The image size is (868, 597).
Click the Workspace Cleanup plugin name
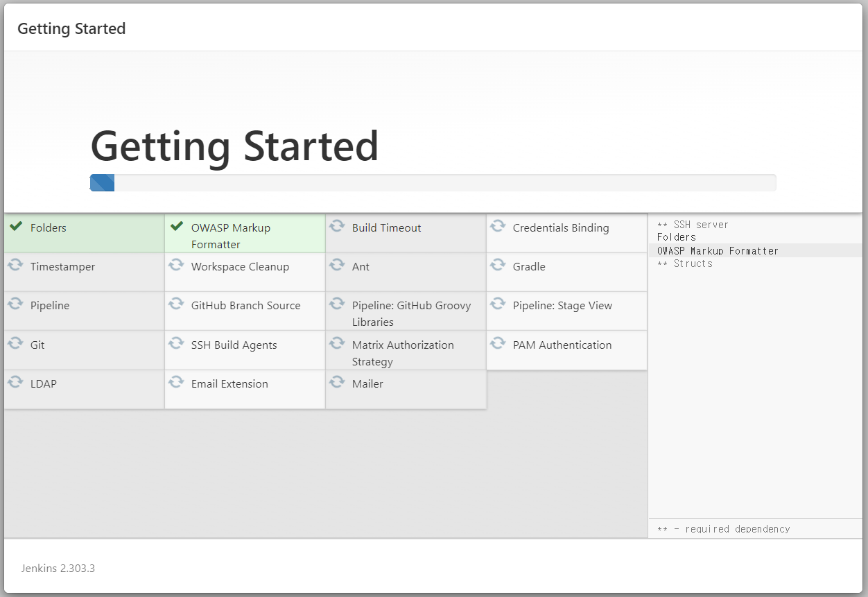pos(240,266)
